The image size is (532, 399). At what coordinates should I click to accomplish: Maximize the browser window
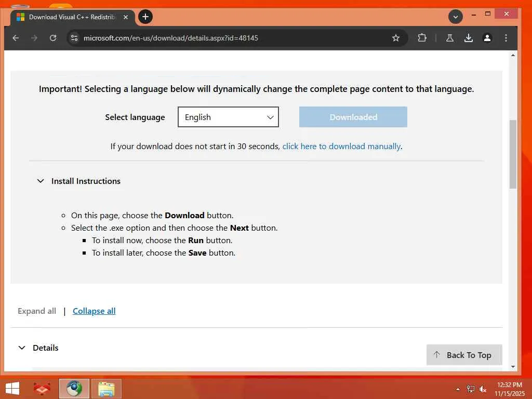(487, 14)
